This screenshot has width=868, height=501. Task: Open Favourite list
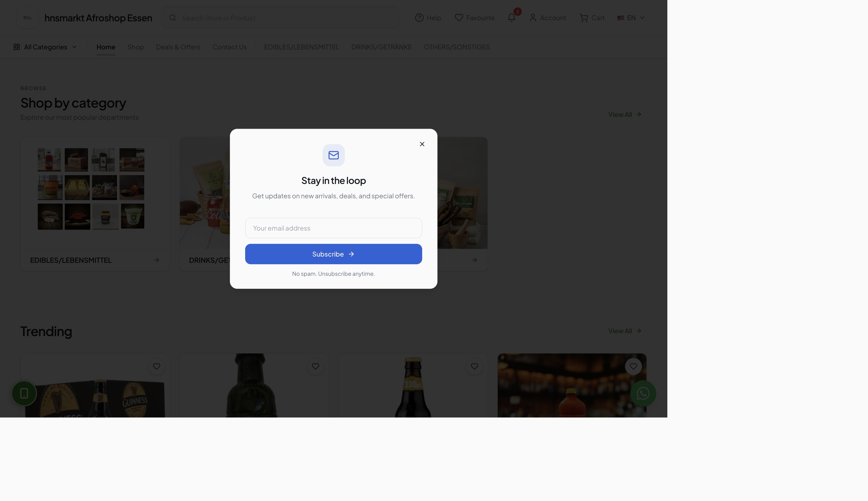[474, 18]
